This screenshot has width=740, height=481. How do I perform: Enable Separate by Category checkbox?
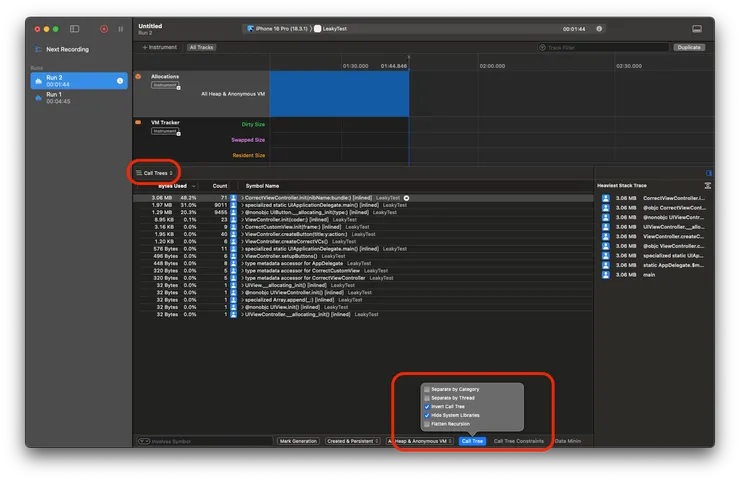(428, 389)
